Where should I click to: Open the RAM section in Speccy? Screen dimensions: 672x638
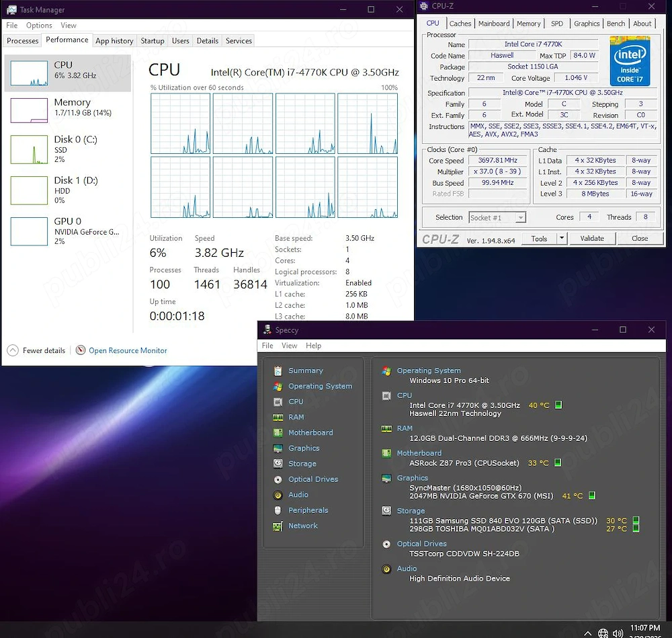[295, 417]
